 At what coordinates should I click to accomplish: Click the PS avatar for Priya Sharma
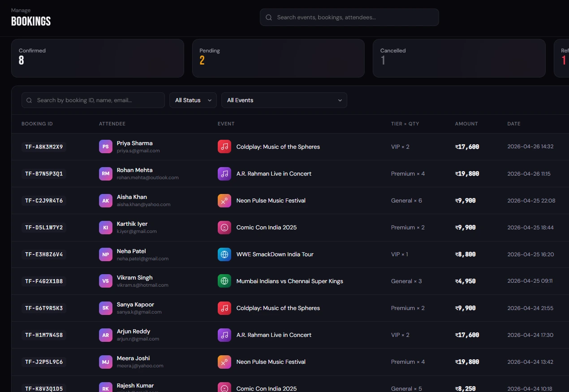[106, 146]
